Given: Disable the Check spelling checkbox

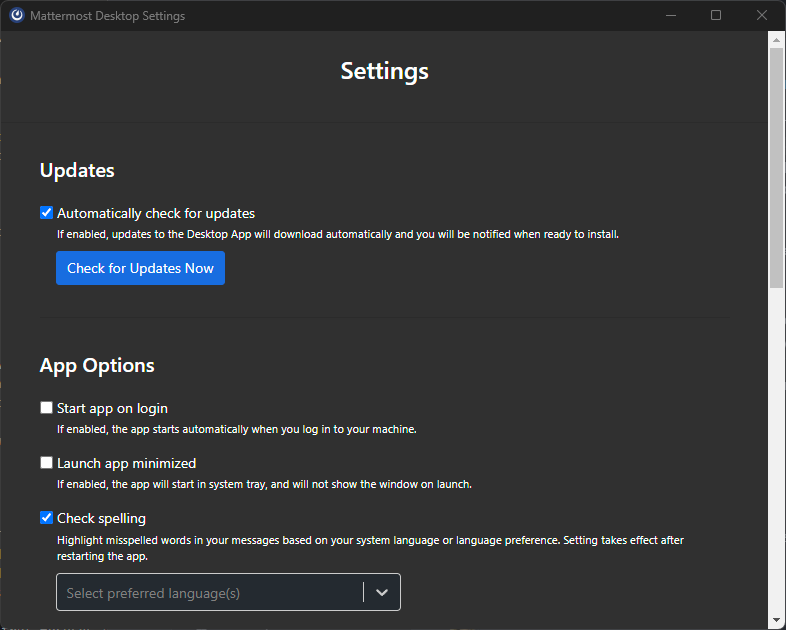Looking at the screenshot, I should (x=47, y=518).
